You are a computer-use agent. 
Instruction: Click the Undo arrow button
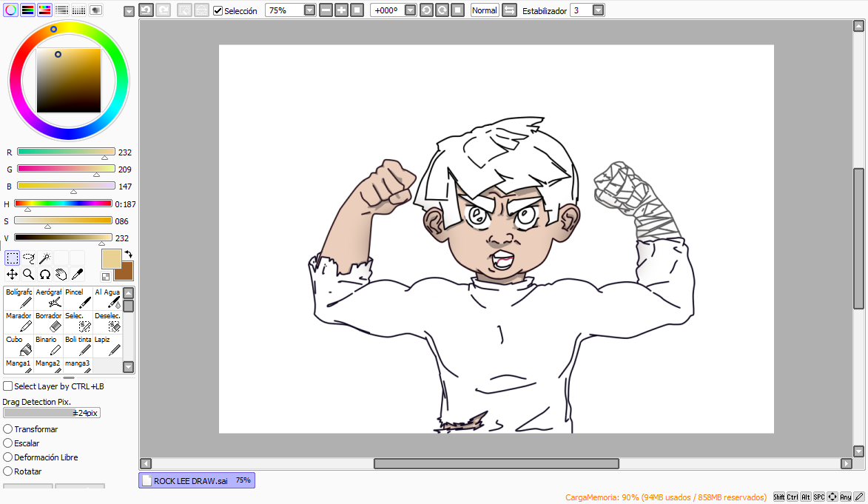click(x=146, y=10)
